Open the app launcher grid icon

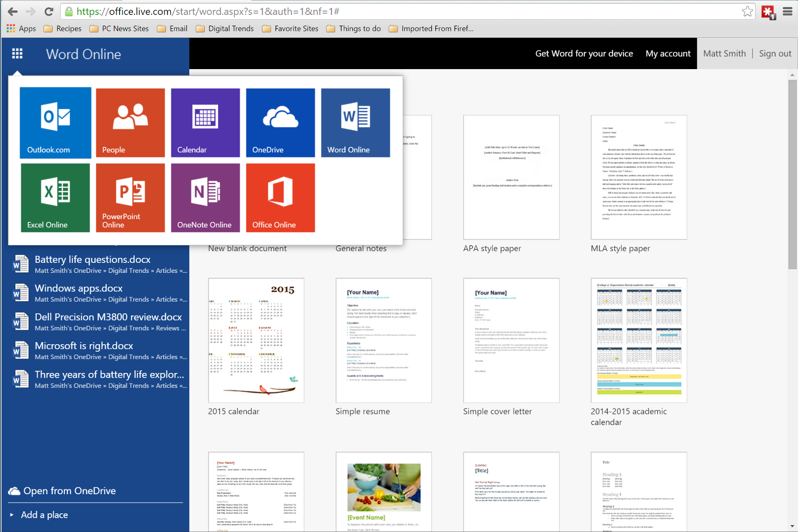pyautogui.click(x=17, y=53)
